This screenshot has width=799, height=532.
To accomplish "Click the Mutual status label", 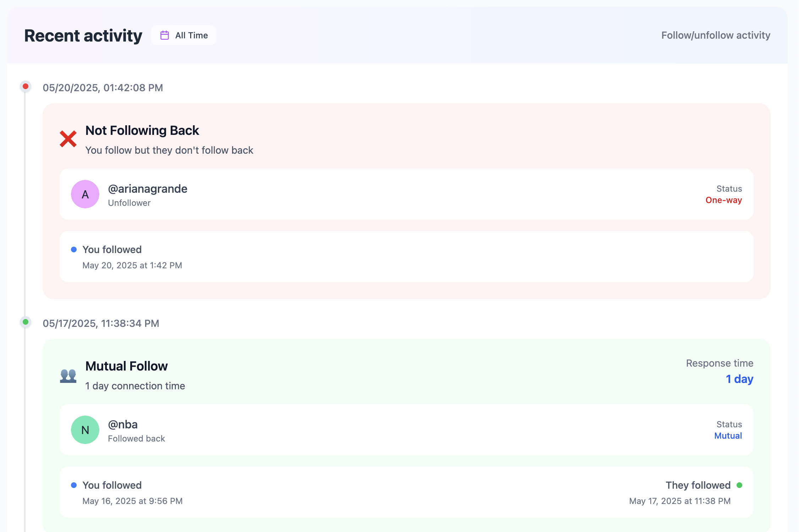I will (x=728, y=436).
